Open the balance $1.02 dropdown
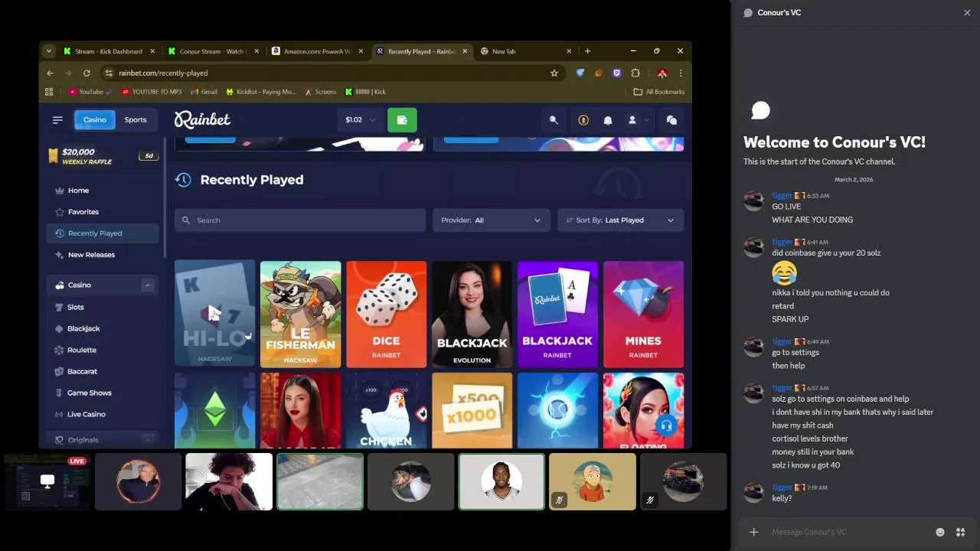 pos(360,119)
